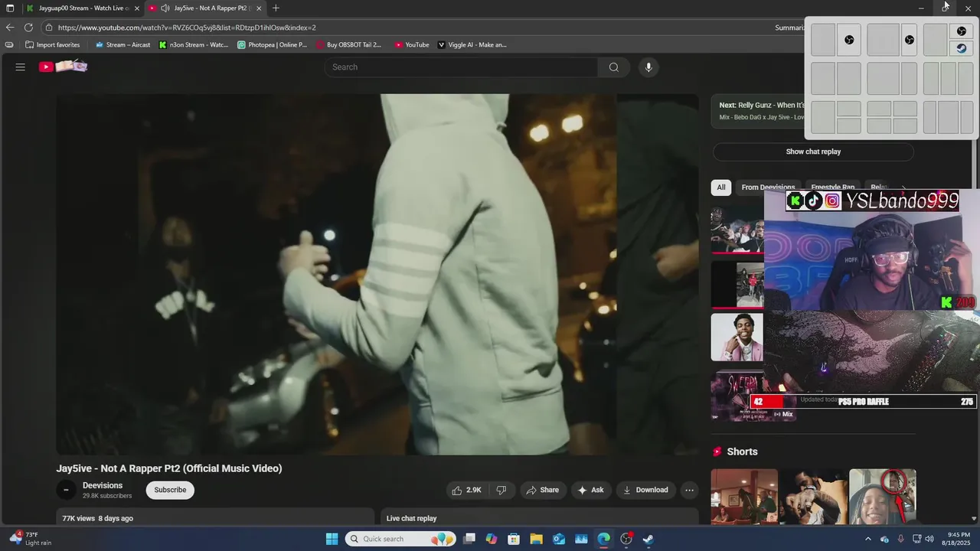
Task: Open the tab actions menu icon
Action: click(10, 8)
